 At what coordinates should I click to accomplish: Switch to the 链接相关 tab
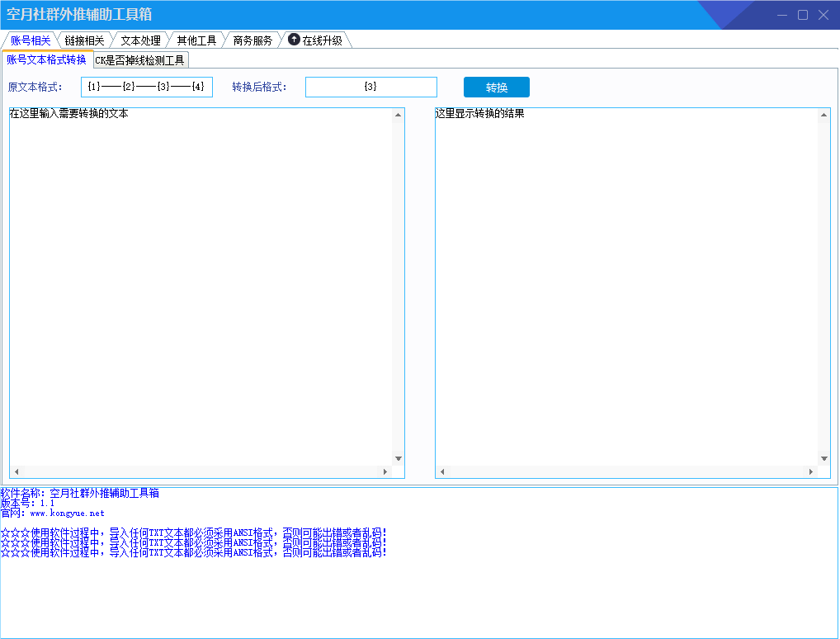pyautogui.click(x=84, y=40)
